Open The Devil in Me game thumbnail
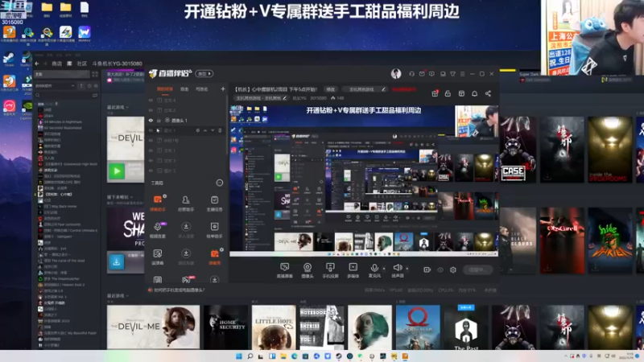Screen dimensions: 644x362 point(153,327)
